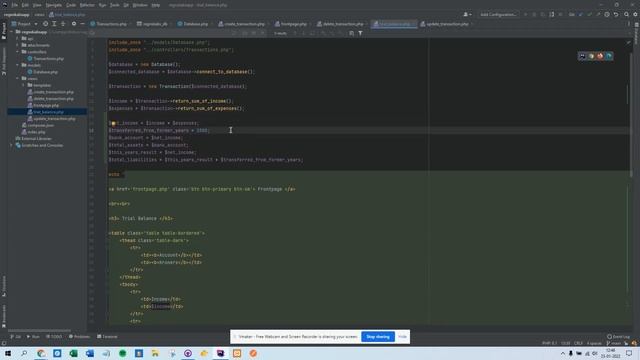
Task: Click the intention lightbulb in the editor
Action: (112, 123)
